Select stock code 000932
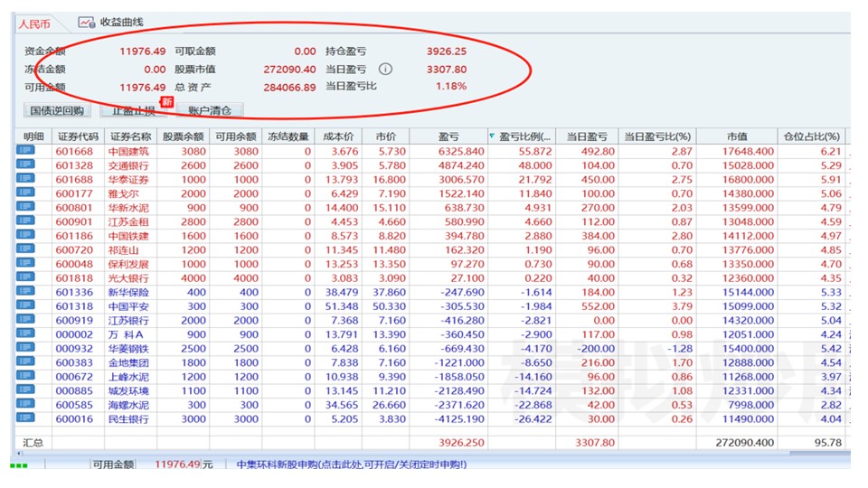Screen dimensions: 868x488 point(74,349)
